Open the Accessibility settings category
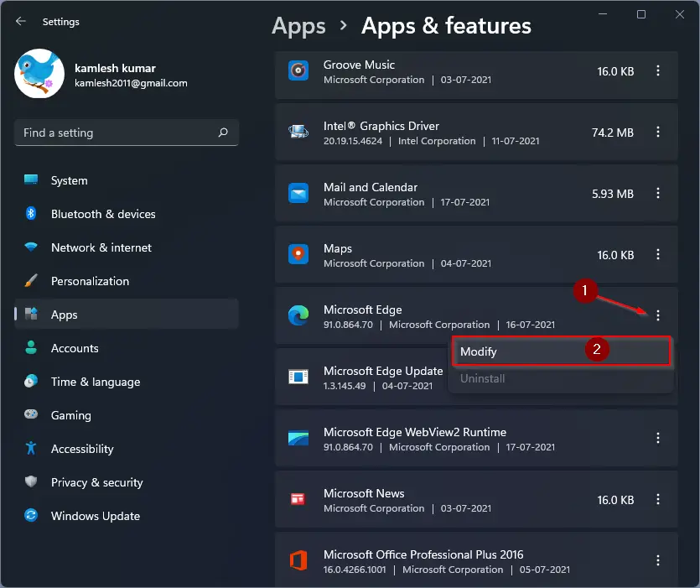Screen dimensions: 700x588 tap(127, 448)
